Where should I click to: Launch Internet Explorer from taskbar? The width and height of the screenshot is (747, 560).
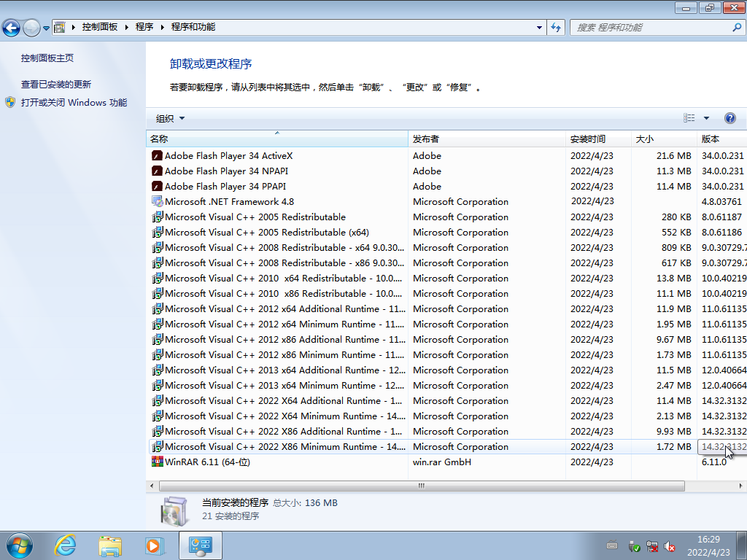(65, 545)
